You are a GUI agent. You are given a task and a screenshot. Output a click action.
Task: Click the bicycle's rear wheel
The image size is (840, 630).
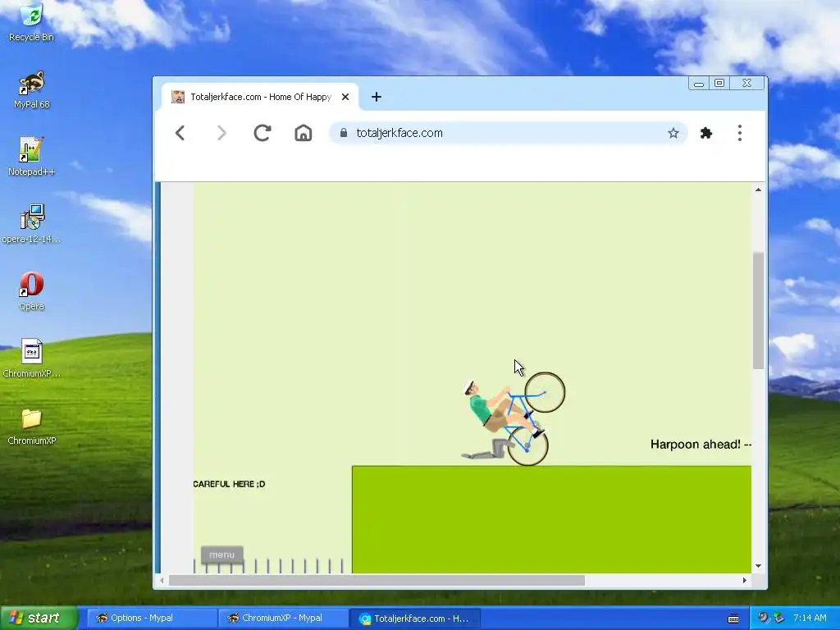coord(527,445)
